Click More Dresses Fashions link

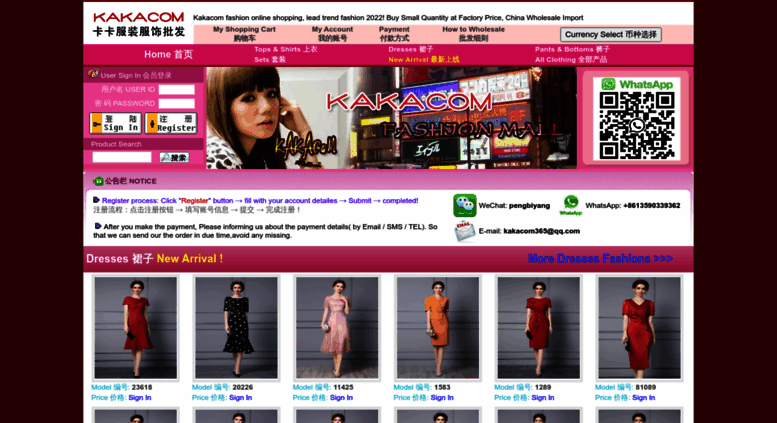[x=600, y=259]
